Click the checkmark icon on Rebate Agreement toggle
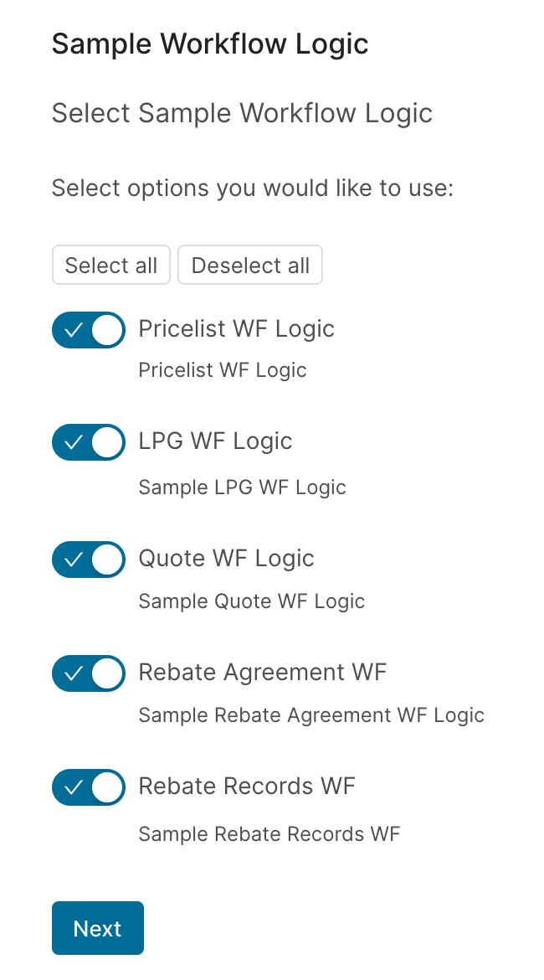Screen dimensions: 544x980 73,673
